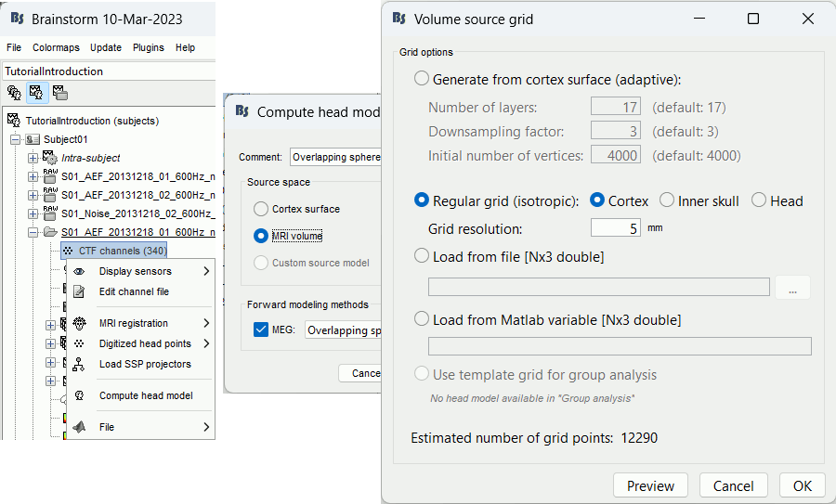Expand the Intra-subject tree node
The height and width of the screenshot is (504, 836).
click(x=33, y=158)
